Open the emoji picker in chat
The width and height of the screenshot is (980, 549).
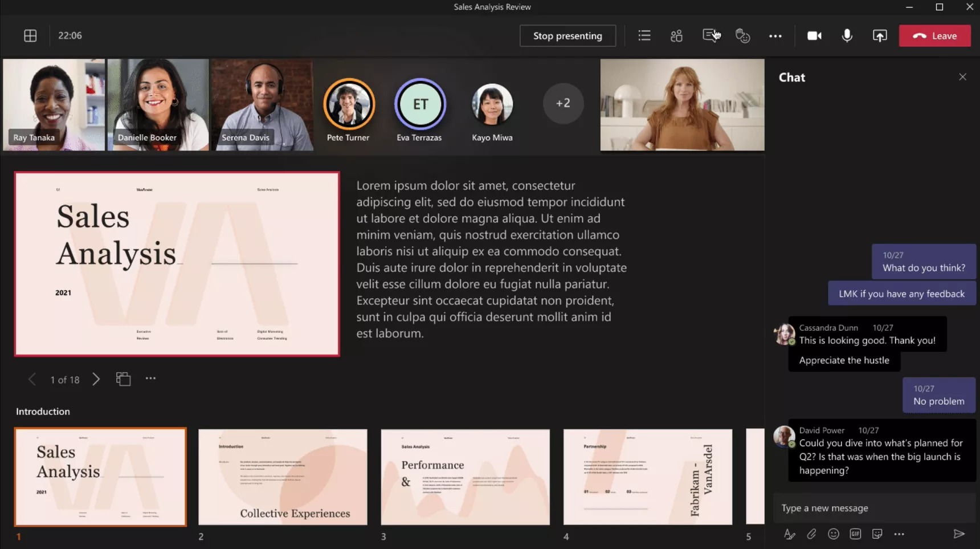pos(833,534)
